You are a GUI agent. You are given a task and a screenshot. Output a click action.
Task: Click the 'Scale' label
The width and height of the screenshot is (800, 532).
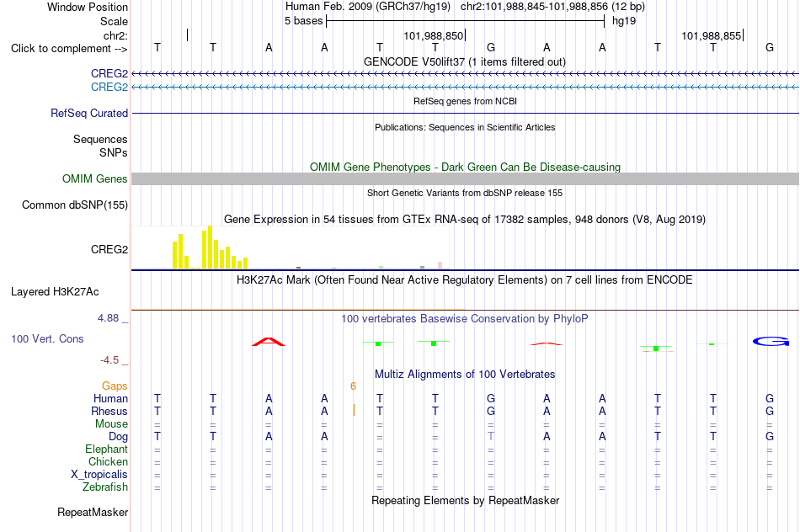coord(114,21)
